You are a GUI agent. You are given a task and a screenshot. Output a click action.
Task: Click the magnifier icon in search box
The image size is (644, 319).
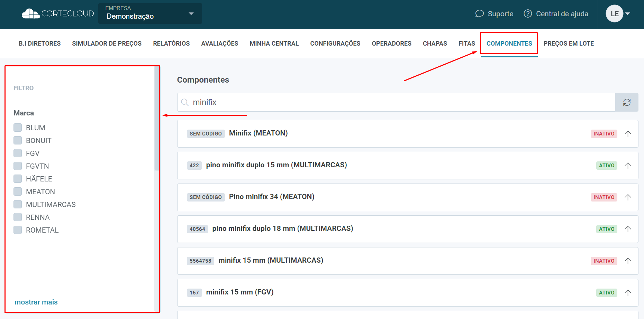click(185, 102)
